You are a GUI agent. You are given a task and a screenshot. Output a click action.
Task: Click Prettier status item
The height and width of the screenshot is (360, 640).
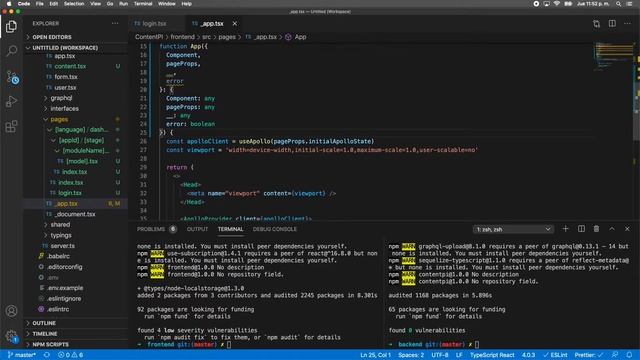[589, 355]
